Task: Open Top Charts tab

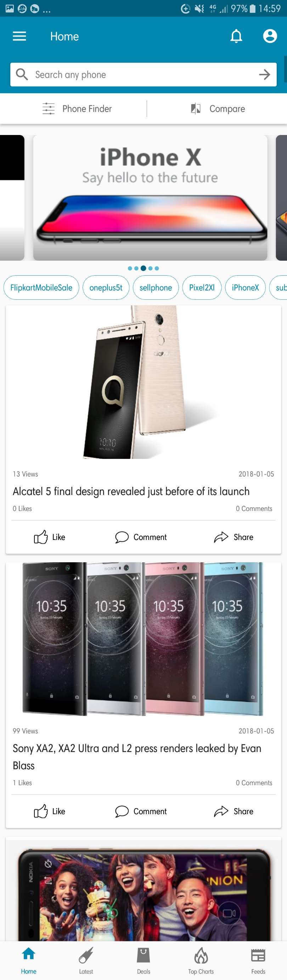Action: [201, 961]
